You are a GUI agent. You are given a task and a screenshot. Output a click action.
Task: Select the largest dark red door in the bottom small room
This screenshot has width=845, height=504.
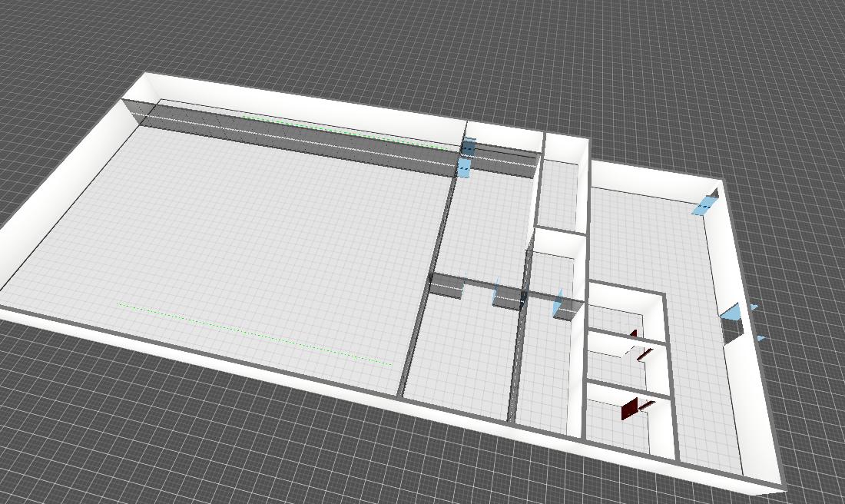[x=630, y=409]
